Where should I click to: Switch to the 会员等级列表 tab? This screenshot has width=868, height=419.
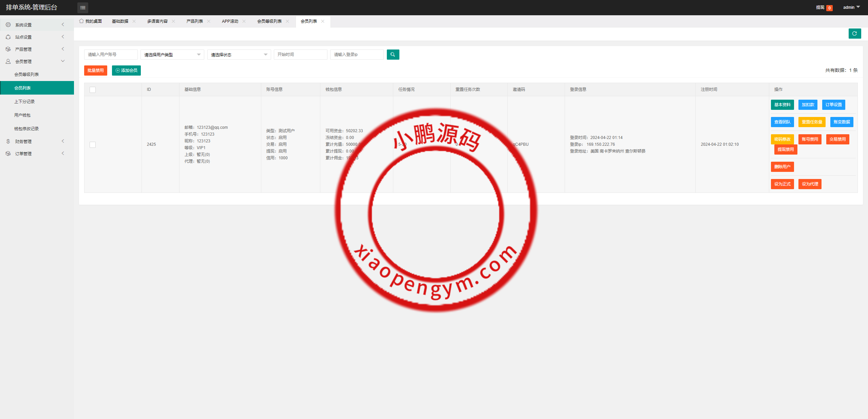(x=269, y=21)
